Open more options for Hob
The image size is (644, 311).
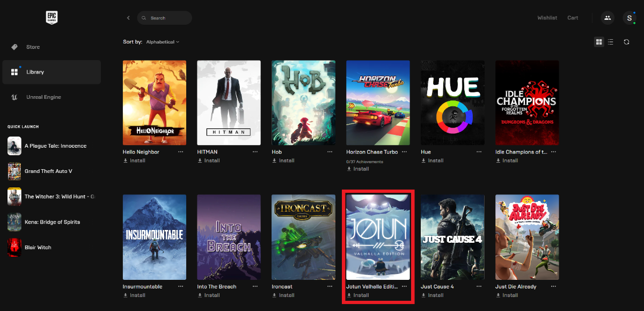click(x=330, y=152)
